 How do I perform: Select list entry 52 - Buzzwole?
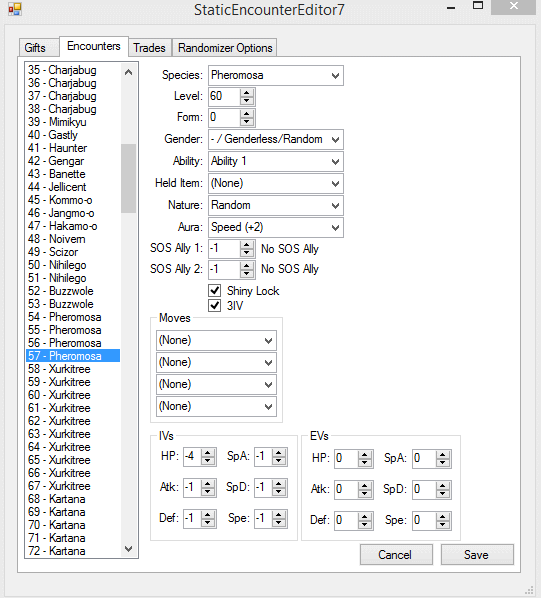click(73, 291)
